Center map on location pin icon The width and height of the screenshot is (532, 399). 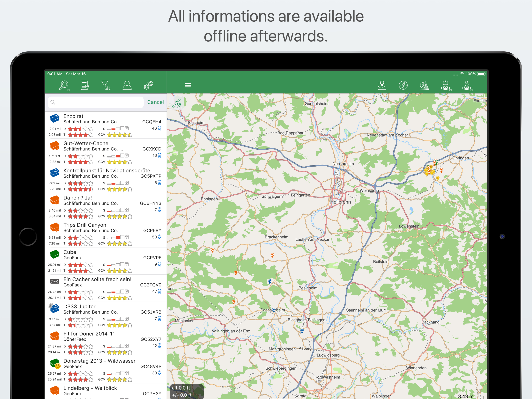tap(445, 85)
